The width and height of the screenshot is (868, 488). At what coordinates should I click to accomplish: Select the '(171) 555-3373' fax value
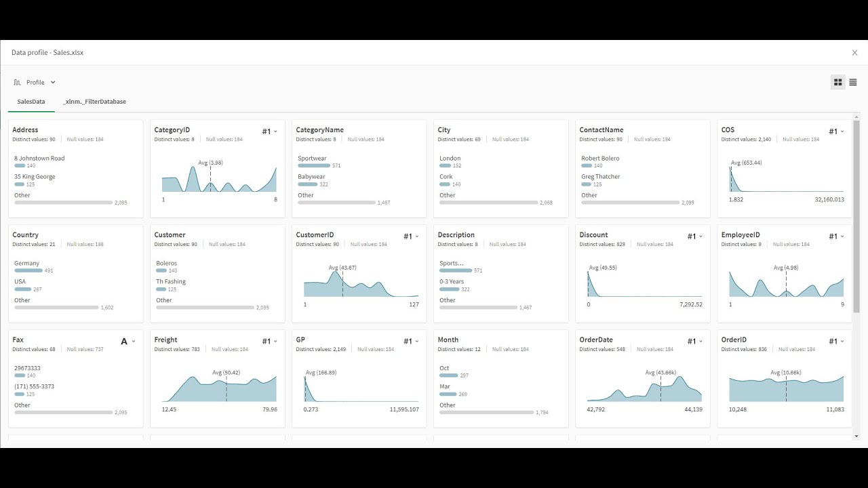click(35, 387)
